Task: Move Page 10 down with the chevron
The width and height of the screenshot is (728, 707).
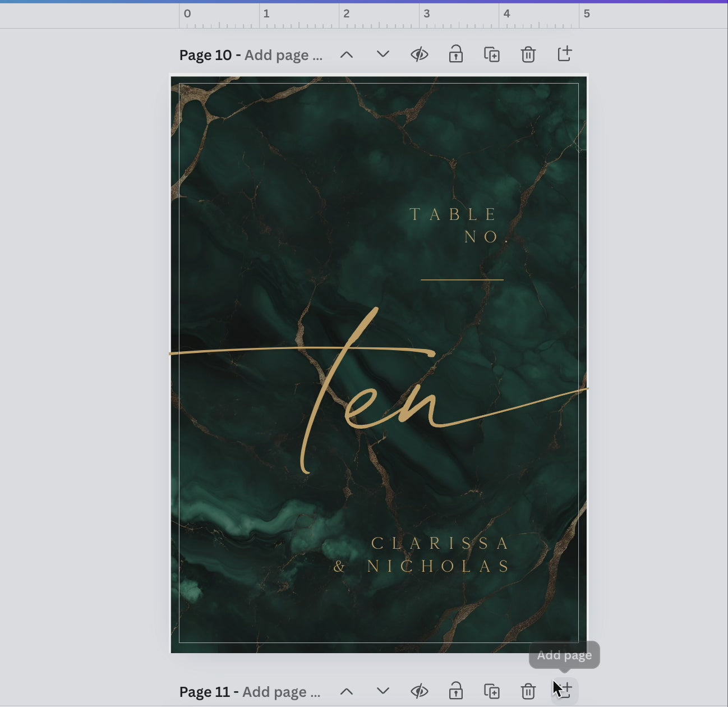Action: point(383,54)
